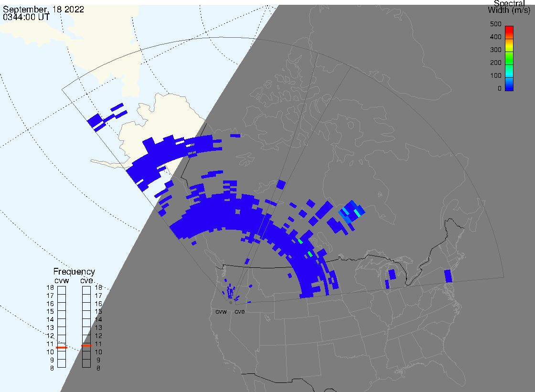This screenshot has height=392, width=535.
Task: Click the cvw frequency scale bar
Action: (62, 327)
